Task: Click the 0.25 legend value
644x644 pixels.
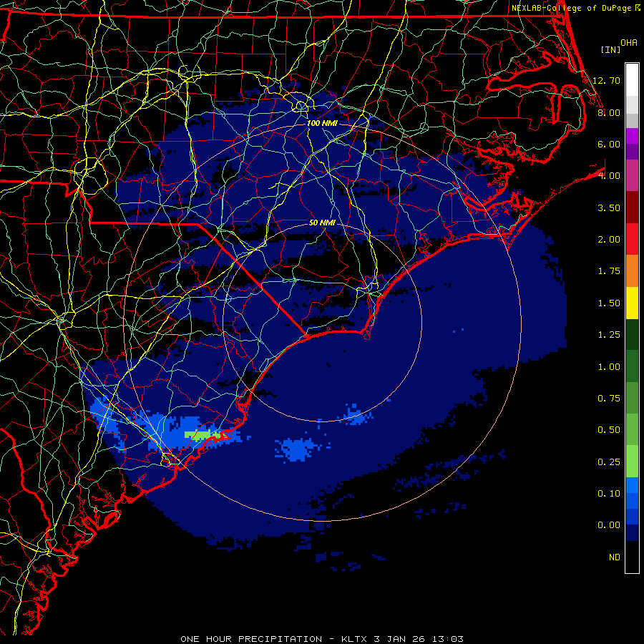Action: coord(609,462)
